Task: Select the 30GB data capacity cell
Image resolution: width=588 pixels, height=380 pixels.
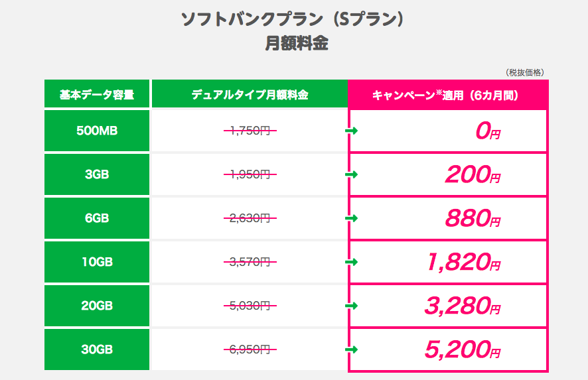Action: click(x=97, y=349)
